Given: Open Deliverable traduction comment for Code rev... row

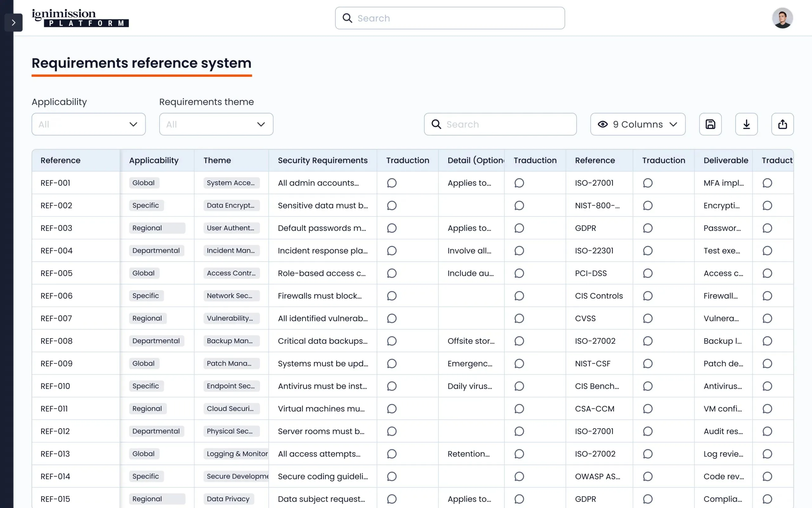Looking at the screenshot, I should click(x=767, y=477).
